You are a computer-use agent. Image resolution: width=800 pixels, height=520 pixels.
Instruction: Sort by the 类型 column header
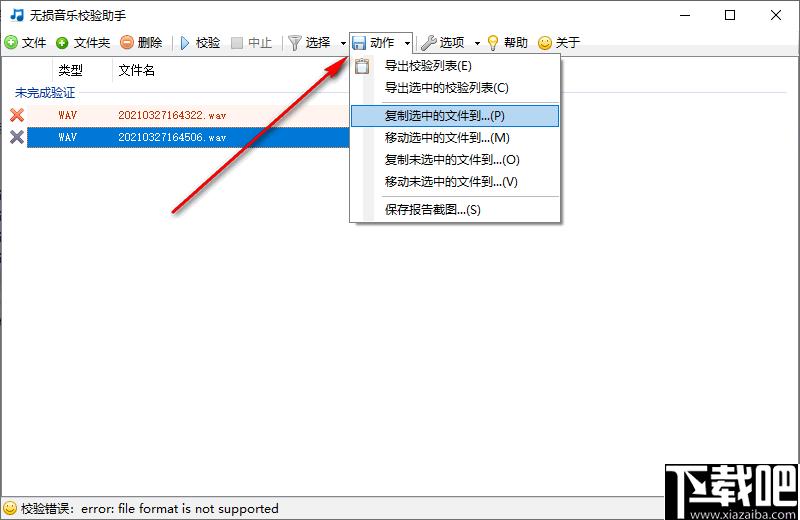click(70, 70)
